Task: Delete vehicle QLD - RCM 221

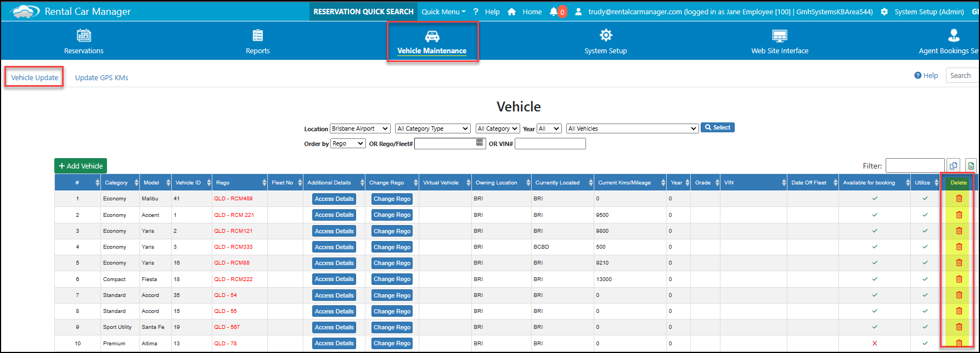Action: 959,215
